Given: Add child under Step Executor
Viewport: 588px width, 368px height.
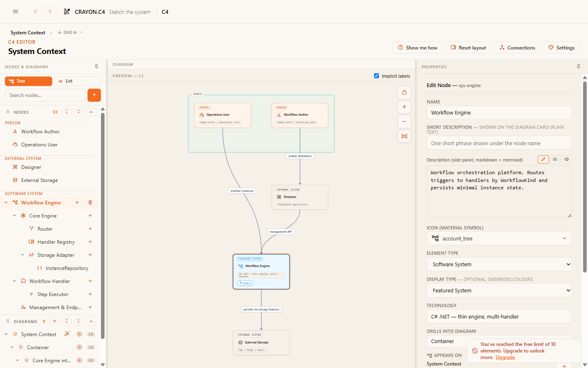Looking at the screenshot, I should pos(90,294).
